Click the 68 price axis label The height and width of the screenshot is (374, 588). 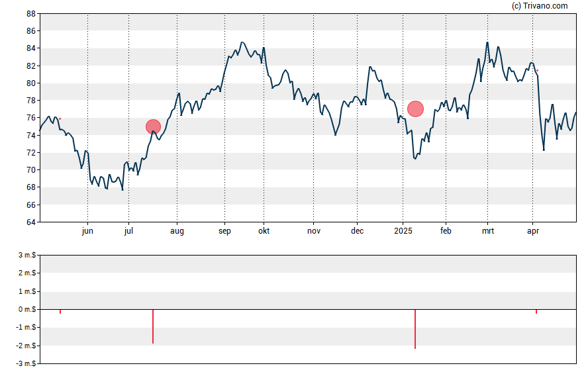(30, 187)
